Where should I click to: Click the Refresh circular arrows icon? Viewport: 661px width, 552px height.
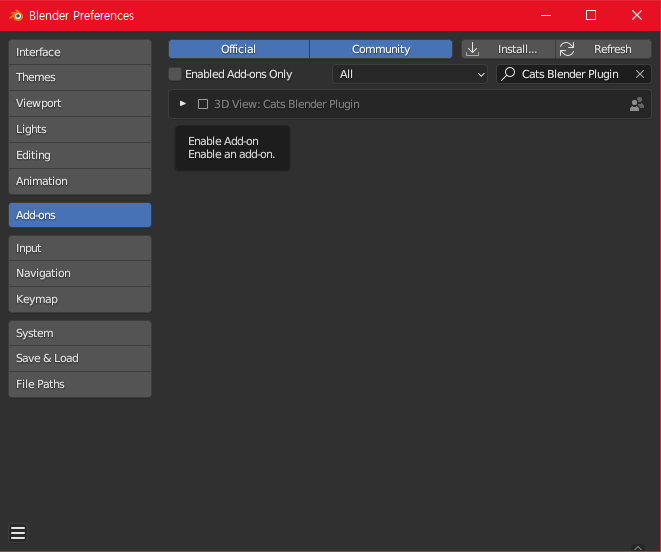click(x=567, y=49)
